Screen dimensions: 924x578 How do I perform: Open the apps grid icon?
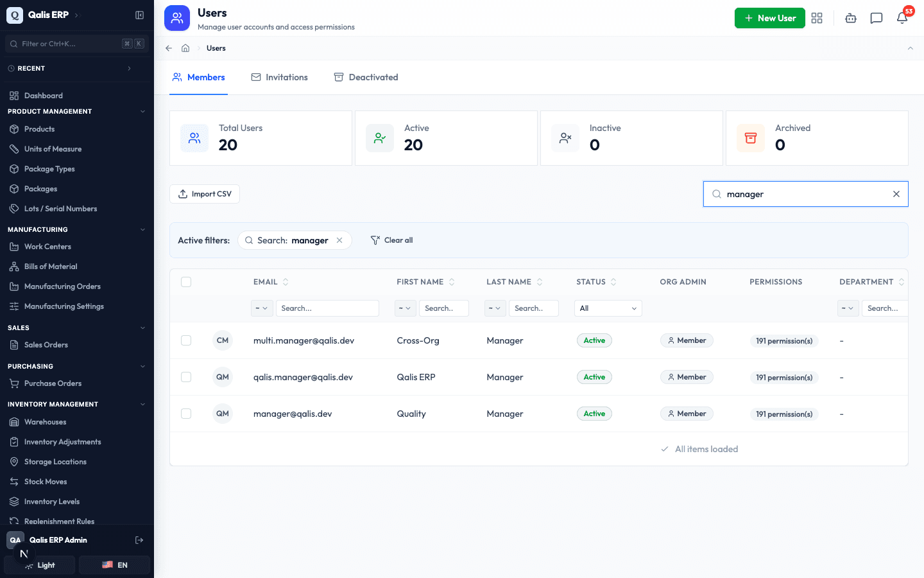coord(817,18)
